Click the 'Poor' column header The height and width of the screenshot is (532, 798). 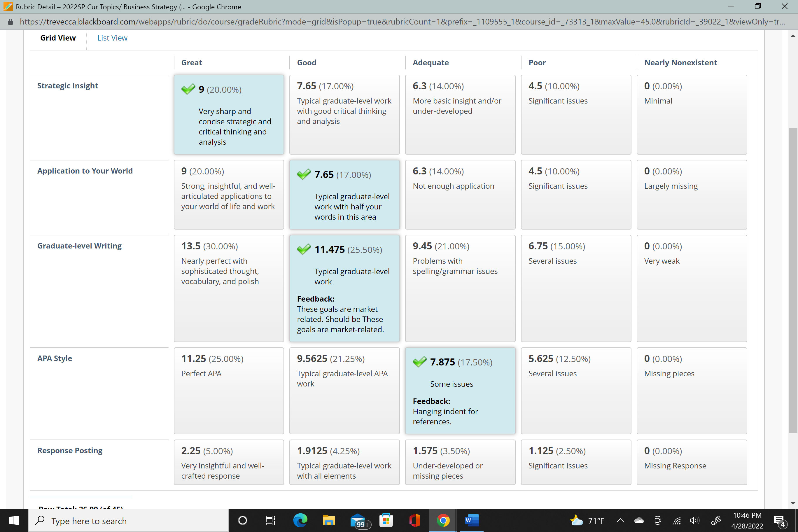click(537, 62)
